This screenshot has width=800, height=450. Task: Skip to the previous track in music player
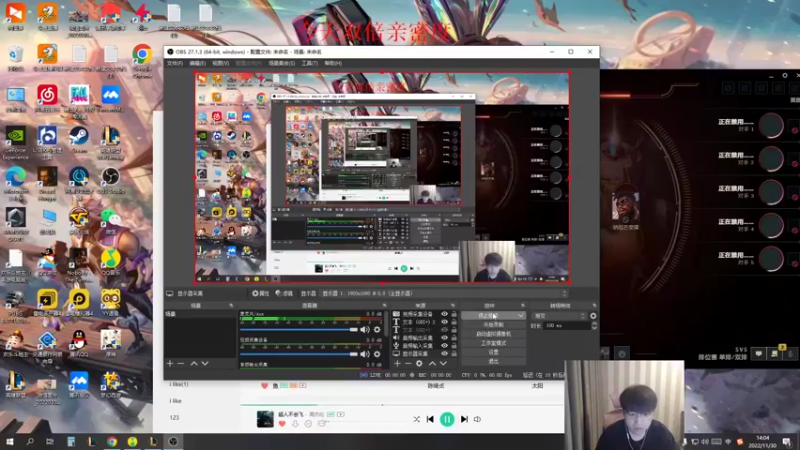[430, 419]
